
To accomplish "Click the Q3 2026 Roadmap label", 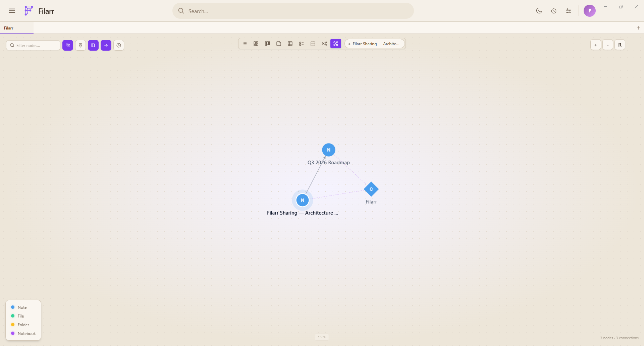I will click(x=329, y=163).
